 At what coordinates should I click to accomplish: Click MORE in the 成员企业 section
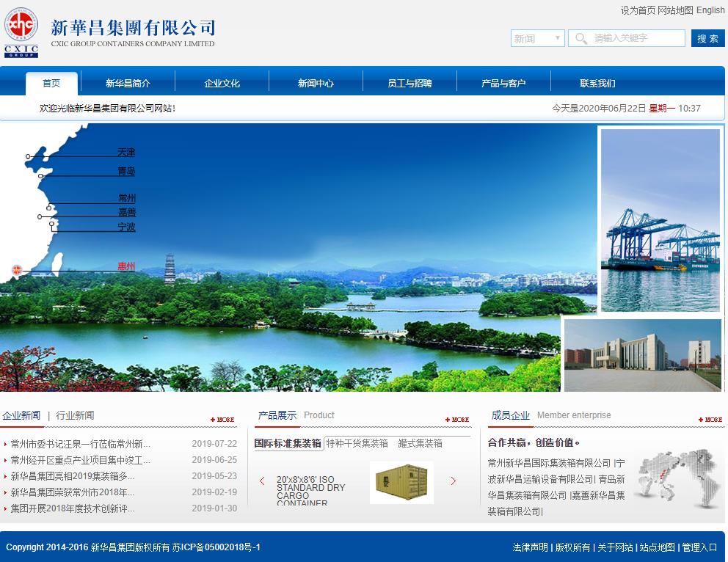click(710, 420)
